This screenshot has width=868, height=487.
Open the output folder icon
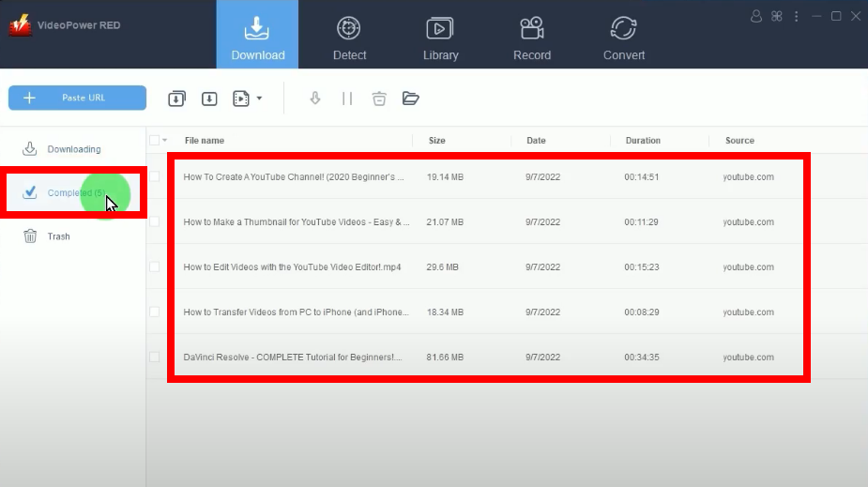(x=410, y=99)
